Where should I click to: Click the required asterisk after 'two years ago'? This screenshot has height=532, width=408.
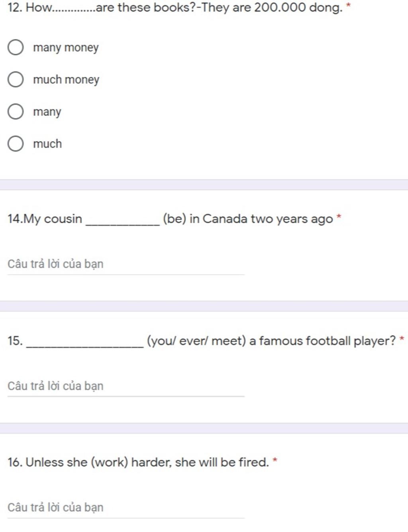tap(339, 217)
